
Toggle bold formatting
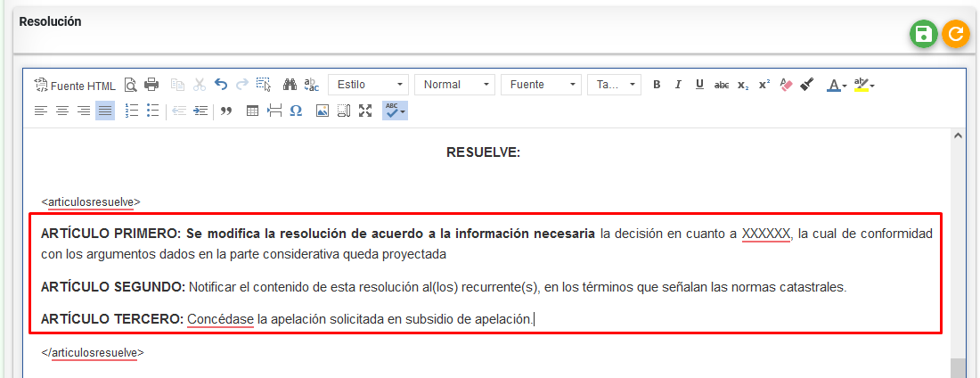click(657, 85)
